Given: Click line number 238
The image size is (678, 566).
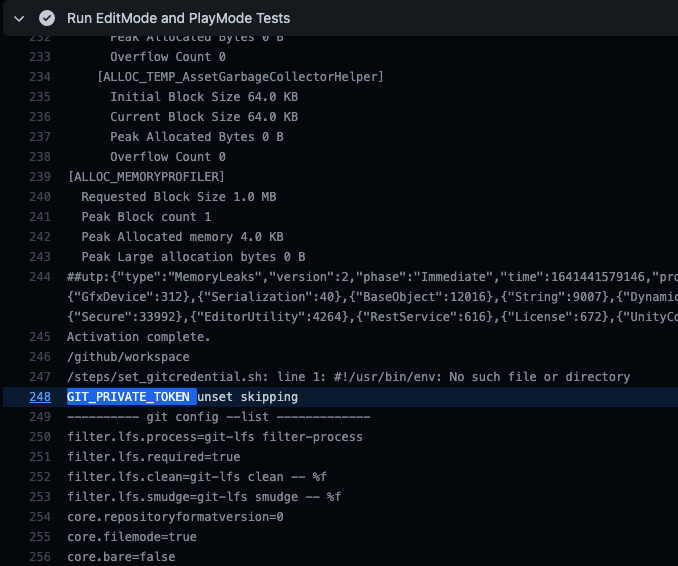Looking at the screenshot, I should coord(40,157).
